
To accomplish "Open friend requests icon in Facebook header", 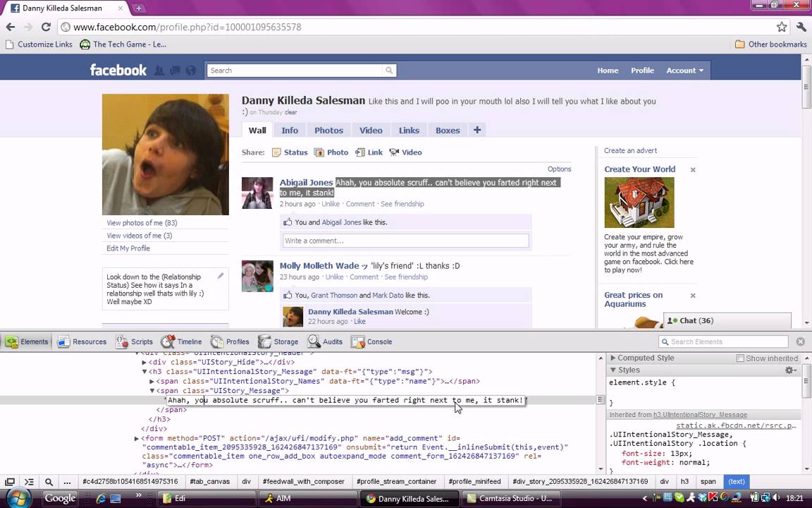I will pyautogui.click(x=159, y=71).
